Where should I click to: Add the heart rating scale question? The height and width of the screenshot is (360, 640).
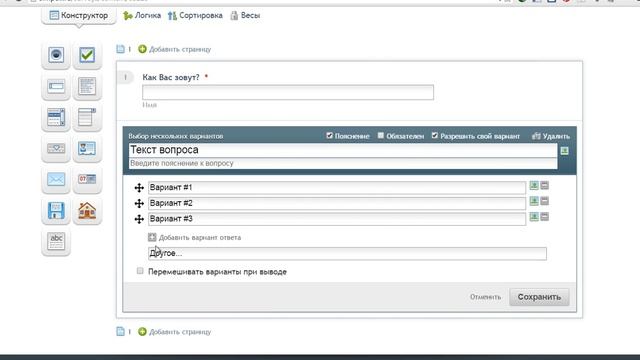click(56, 149)
